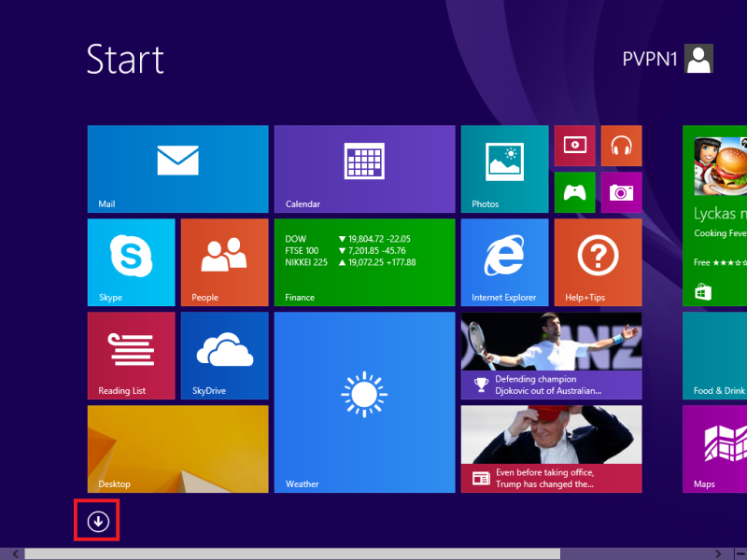Show all apps using the down arrow
This screenshot has height=560, width=747.
coord(98,521)
